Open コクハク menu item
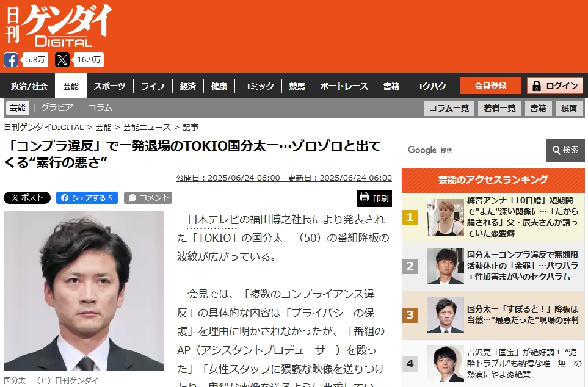 (430, 86)
